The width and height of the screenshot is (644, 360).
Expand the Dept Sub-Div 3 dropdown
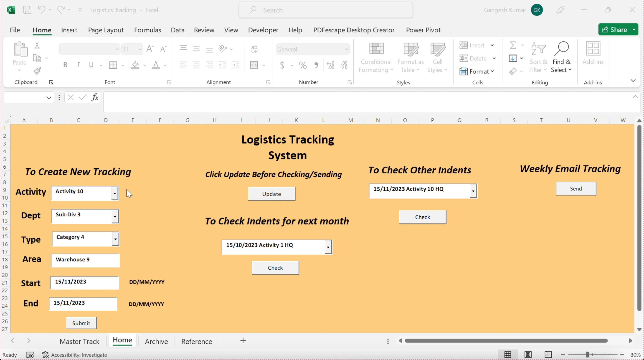pos(115,216)
